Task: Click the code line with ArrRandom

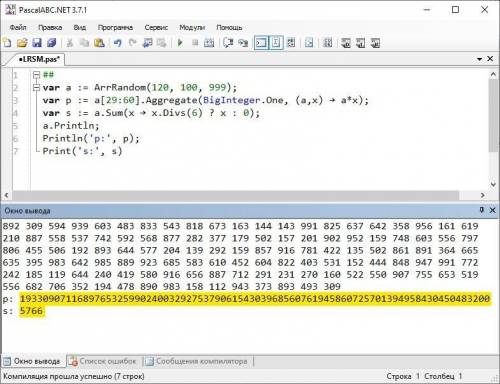Action: pos(140,88)
